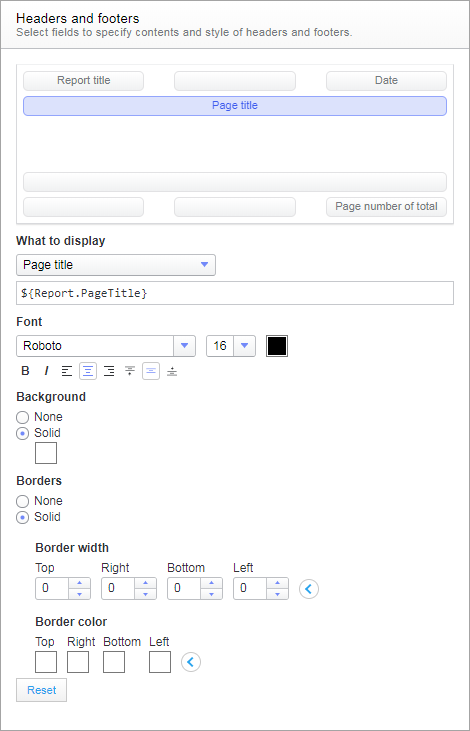Click the Reset button
Viewport: 470px width, 731px height.
(41, 690)
